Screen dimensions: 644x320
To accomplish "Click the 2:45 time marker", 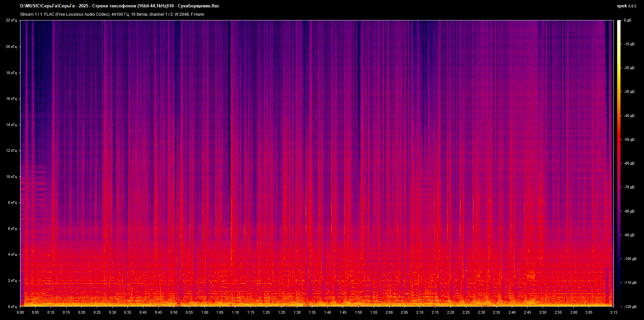I will (x=527, y=313).
